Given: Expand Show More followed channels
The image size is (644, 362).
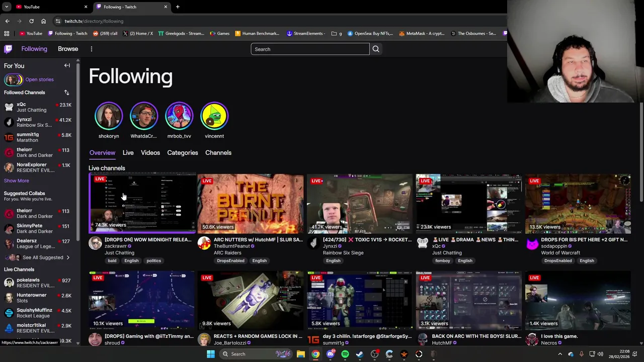Looking at the screenshot, I should click(17, 180).
